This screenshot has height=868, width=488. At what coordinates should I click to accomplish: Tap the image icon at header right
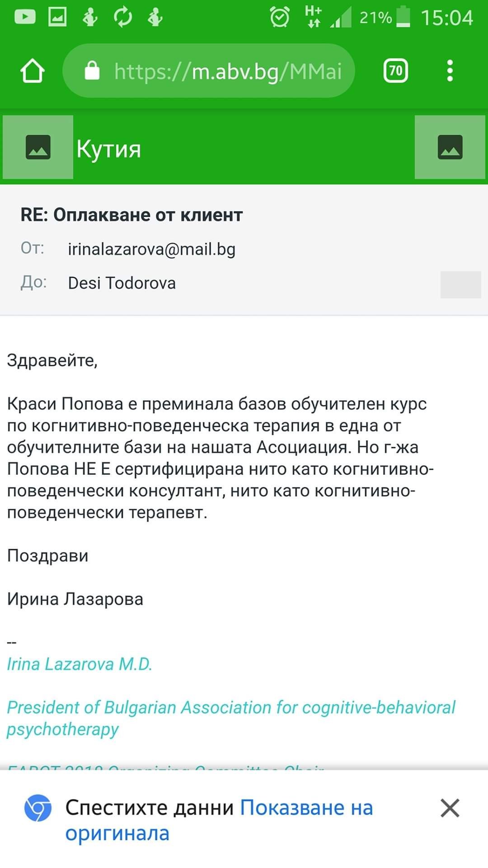coord(450,147)
